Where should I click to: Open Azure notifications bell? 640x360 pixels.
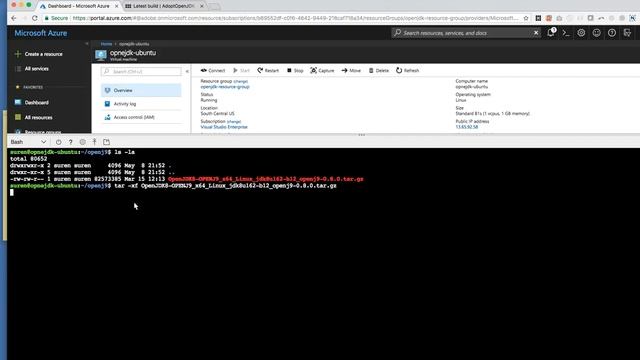551,33
